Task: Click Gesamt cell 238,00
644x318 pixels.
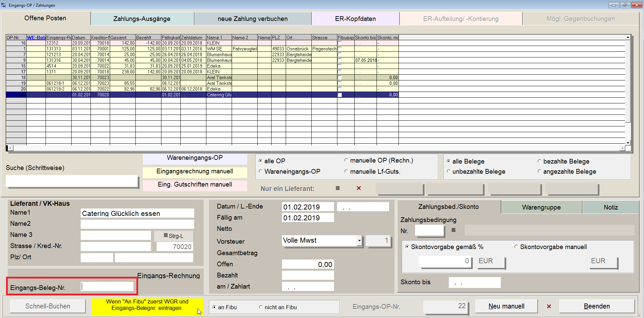Action: 123,72
